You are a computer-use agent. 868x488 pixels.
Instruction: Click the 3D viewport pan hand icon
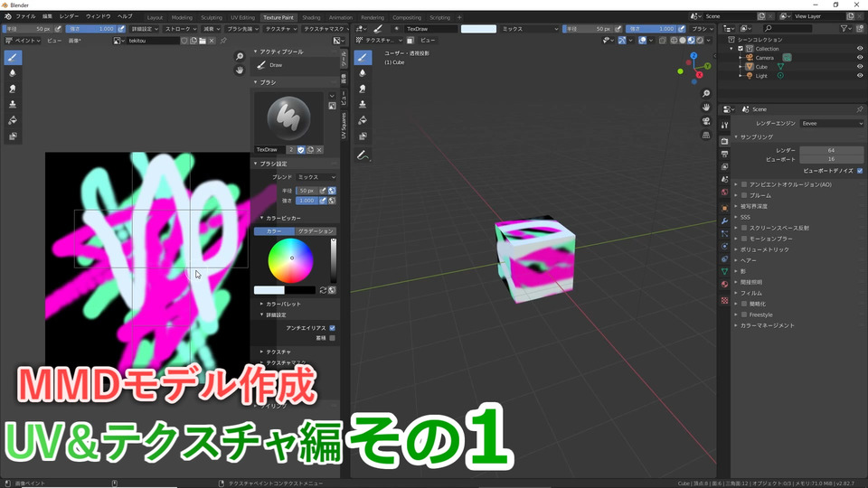tap(706, 108)
